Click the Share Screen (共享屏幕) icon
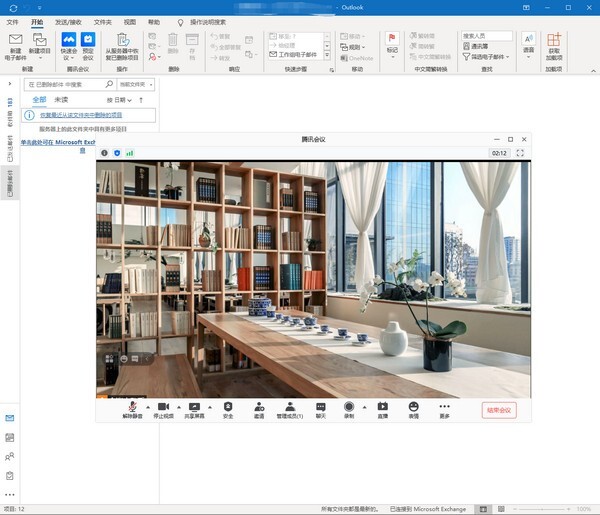Viewport: 600px width, 515px height. pyautogui.click(x=194, y=407)
